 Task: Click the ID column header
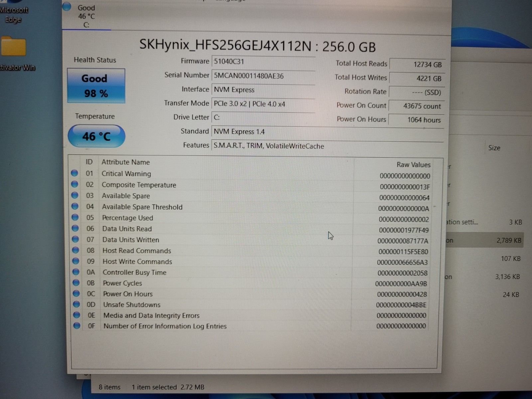coord(89,162)
